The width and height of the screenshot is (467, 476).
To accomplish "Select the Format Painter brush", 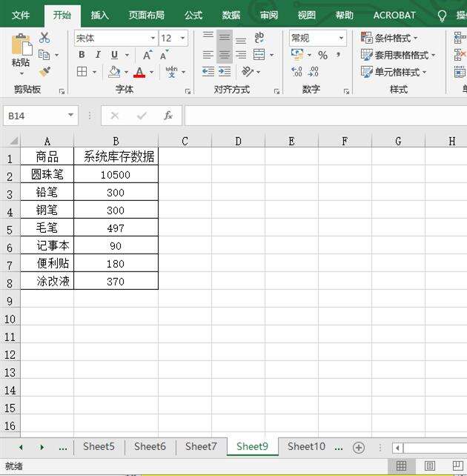I will [44, 72].
